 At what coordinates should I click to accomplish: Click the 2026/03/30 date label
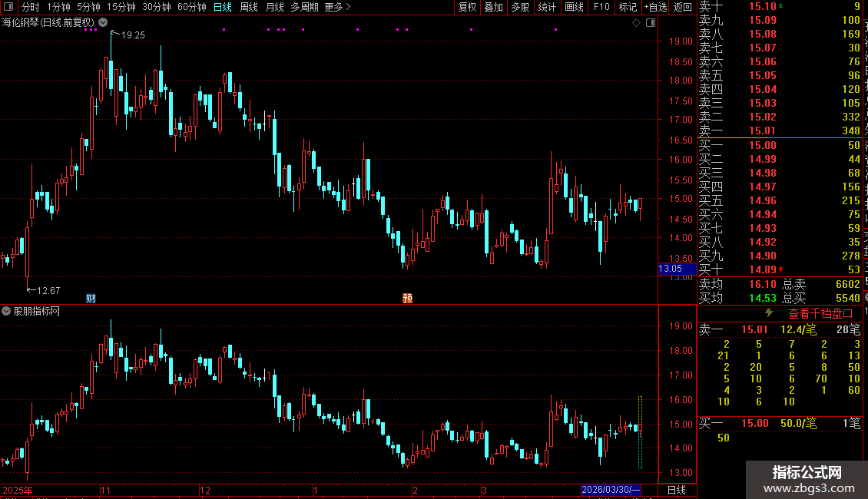coord(611,490)
